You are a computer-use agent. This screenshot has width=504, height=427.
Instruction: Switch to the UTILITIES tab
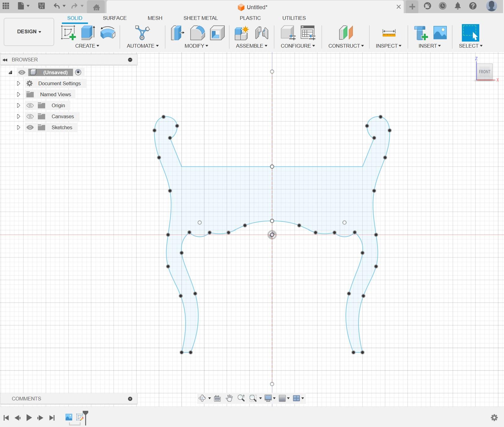(x=294, y=18)
